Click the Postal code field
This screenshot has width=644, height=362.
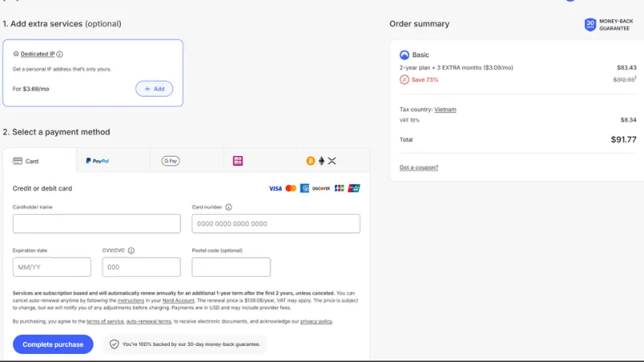point(231,267)
